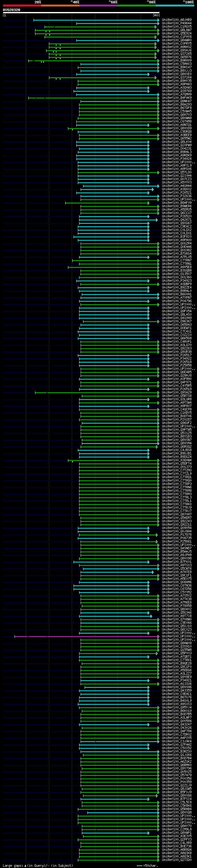Choose hit UniRef100_P20287
Screen dimensions: 197x868
177,420
